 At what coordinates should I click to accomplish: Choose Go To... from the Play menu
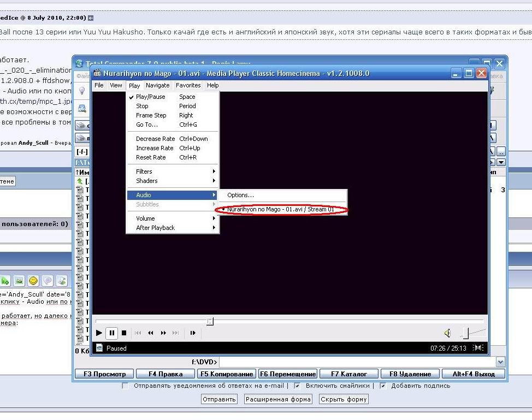pos(173,125)
